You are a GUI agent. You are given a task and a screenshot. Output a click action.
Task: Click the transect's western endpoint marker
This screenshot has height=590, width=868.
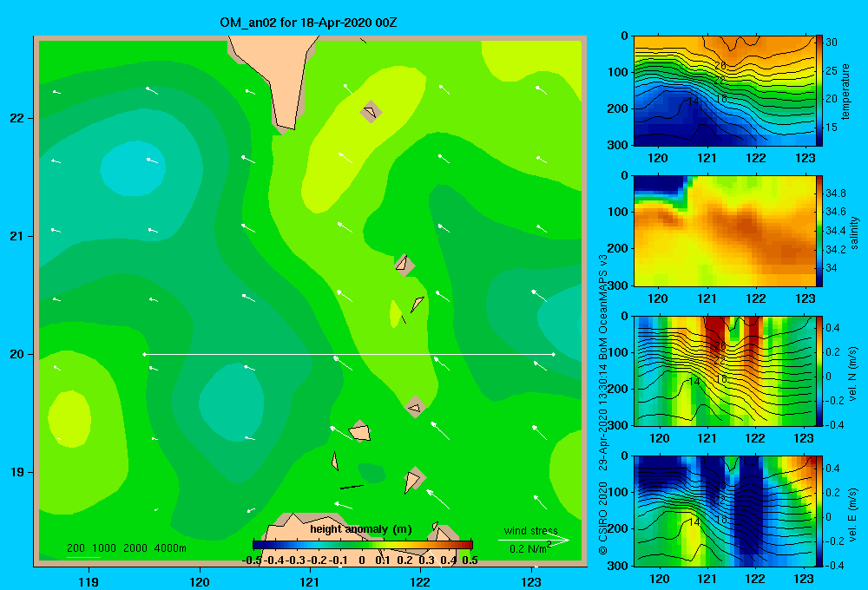(144, 354)
